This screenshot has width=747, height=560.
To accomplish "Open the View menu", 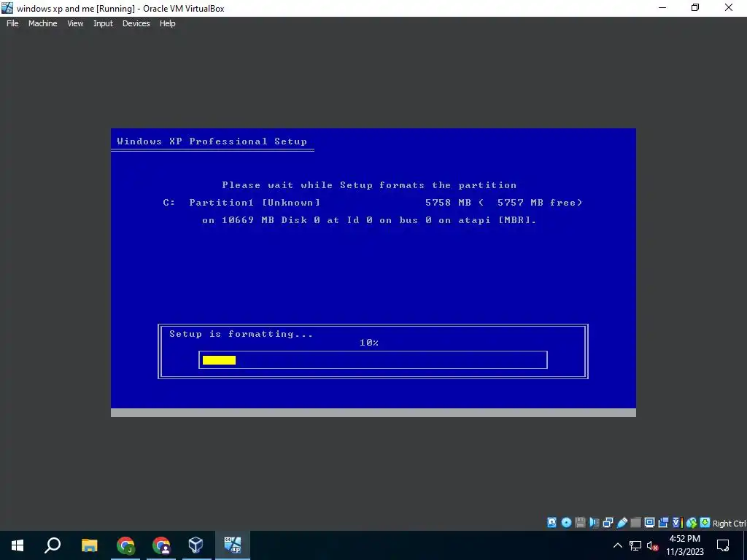I will coord(75,23).
